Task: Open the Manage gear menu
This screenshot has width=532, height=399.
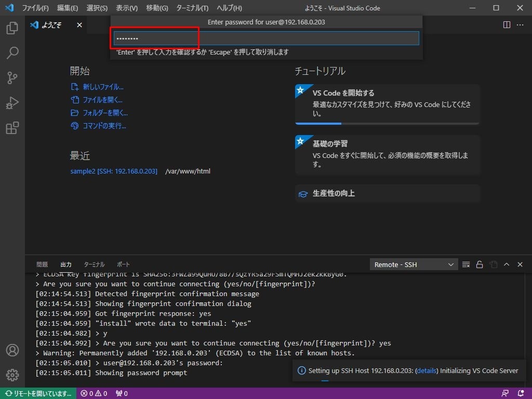Action: pos(12,375)
